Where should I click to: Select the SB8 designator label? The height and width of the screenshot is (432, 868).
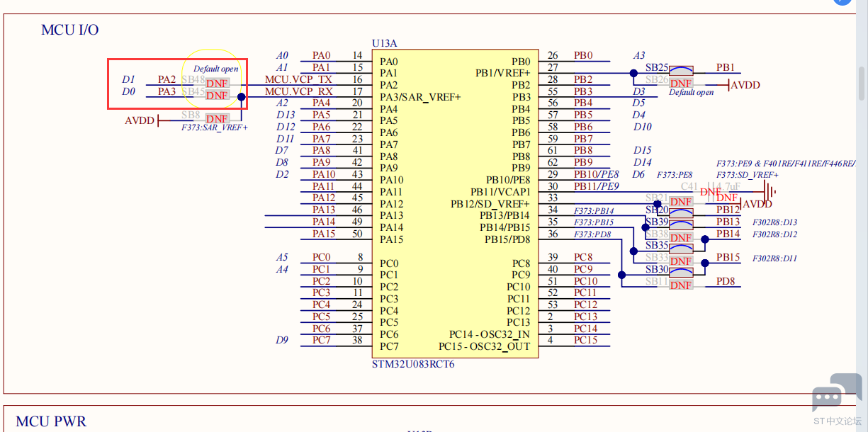(191, 115)
